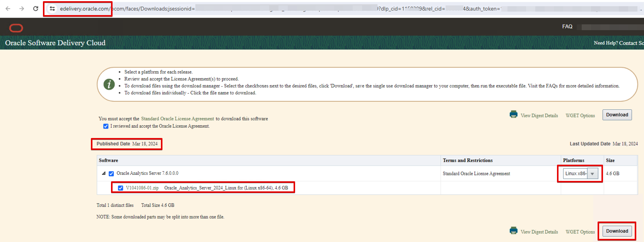Click the Need Help? Contact link
This screenshot has width=644, height=242.
(618, 43)
